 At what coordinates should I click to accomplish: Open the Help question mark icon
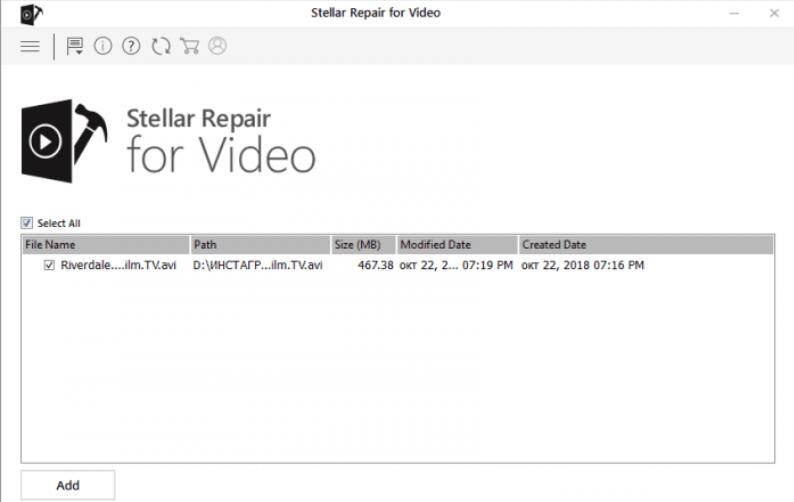pyautogui.click(x=131, y=46)
